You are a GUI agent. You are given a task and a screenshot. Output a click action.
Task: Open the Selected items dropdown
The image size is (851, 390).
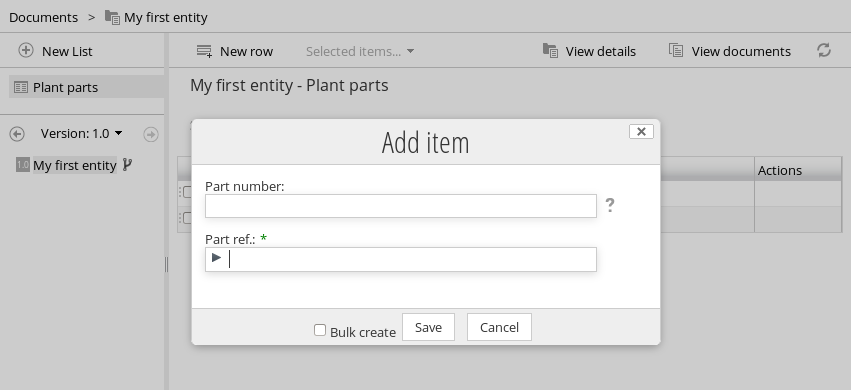(x=360, y=51)
